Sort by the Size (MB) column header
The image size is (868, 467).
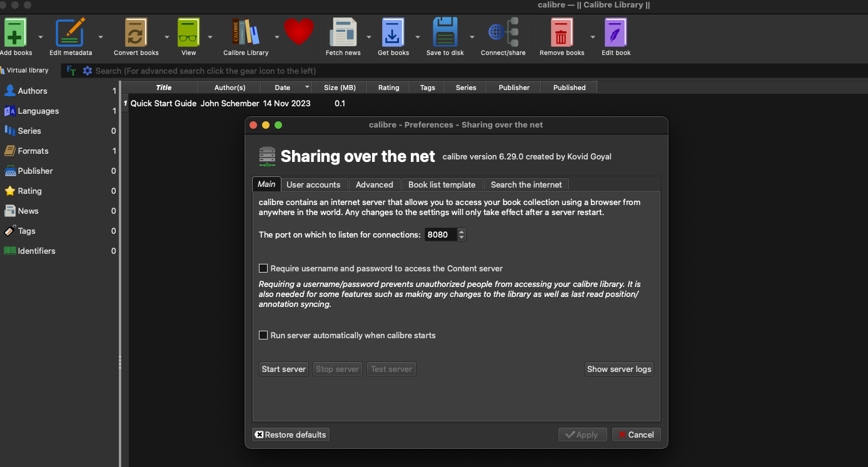click(x=340, y=88)
